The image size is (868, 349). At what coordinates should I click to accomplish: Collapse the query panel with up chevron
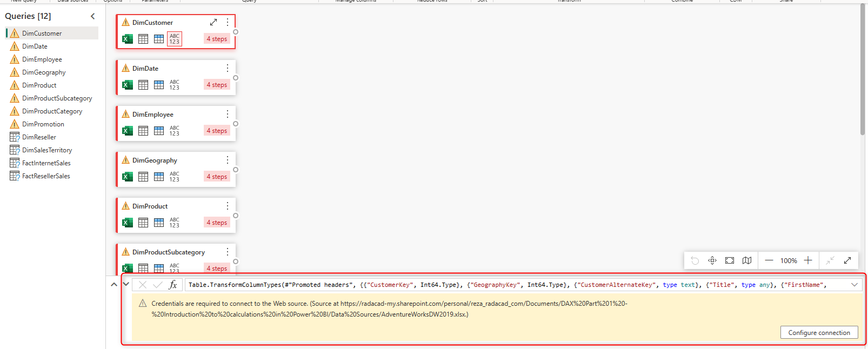[114, 285]
